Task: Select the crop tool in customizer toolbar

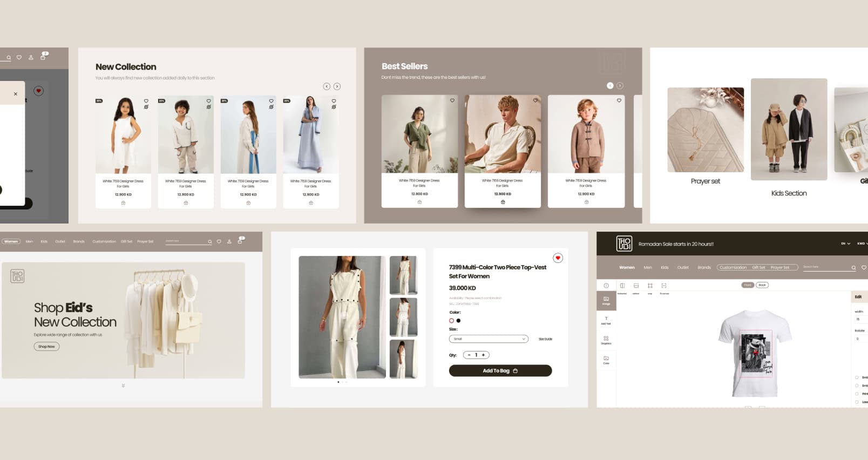Action: [x=650, y=286]
